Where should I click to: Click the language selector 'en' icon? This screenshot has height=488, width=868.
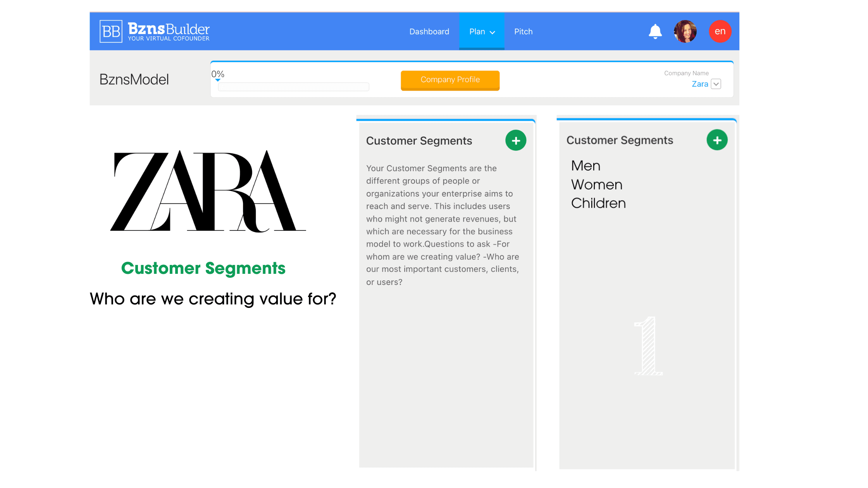pyautogui.click(x=720, y=32)
